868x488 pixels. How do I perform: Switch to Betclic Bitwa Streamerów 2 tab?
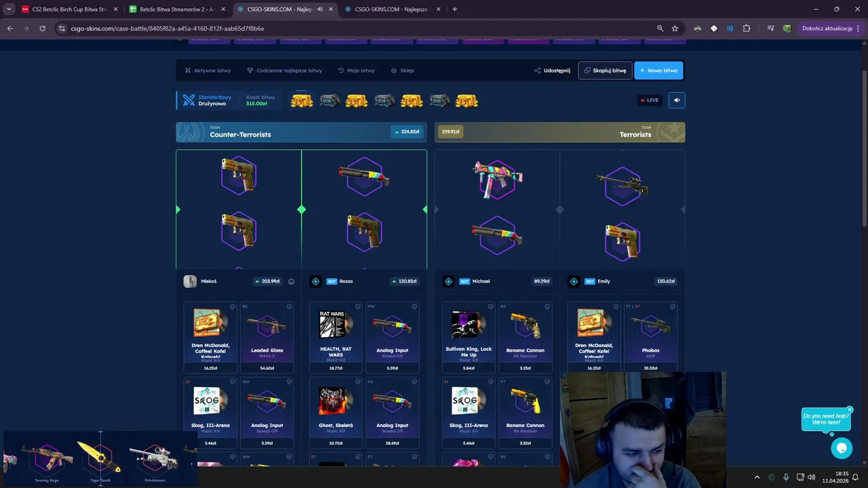tap(176, 9)
